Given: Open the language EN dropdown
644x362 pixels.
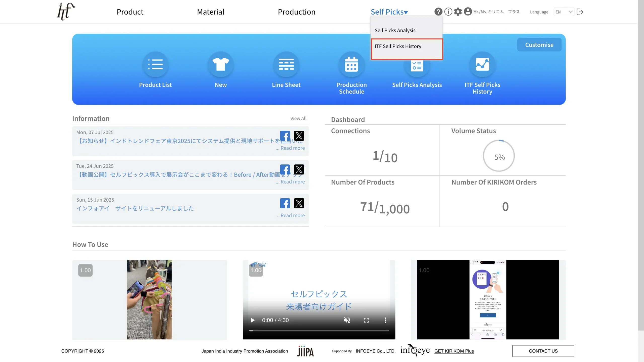Looking at the screenshot, I should click(x=564, y=12).
